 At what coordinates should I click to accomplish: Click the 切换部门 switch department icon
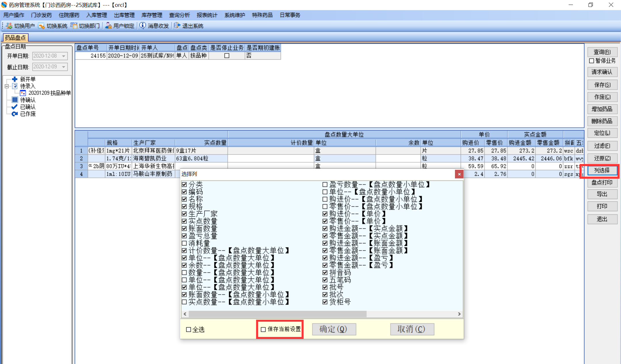click(74, 26)
